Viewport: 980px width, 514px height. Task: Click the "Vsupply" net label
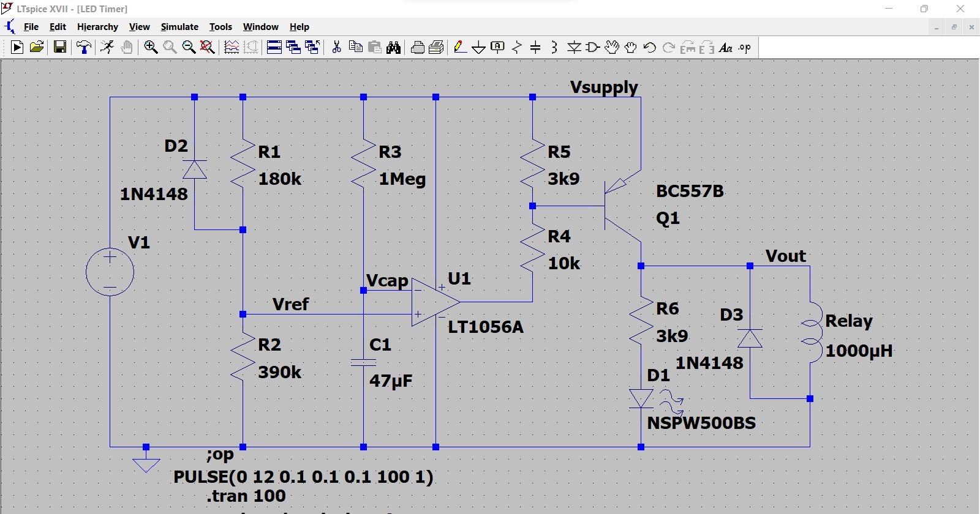pyautogui.click(x=604, y=87)
